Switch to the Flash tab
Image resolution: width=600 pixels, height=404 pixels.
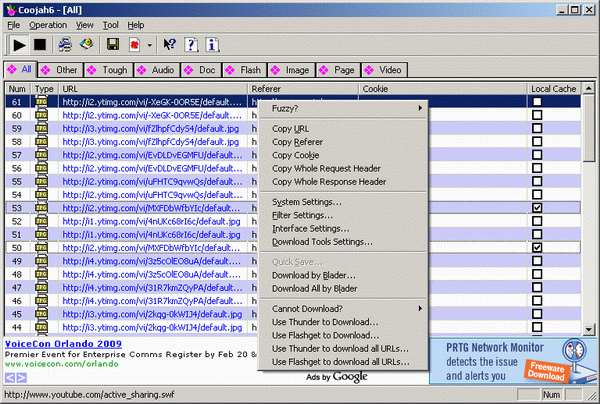[x=245, y=70]
